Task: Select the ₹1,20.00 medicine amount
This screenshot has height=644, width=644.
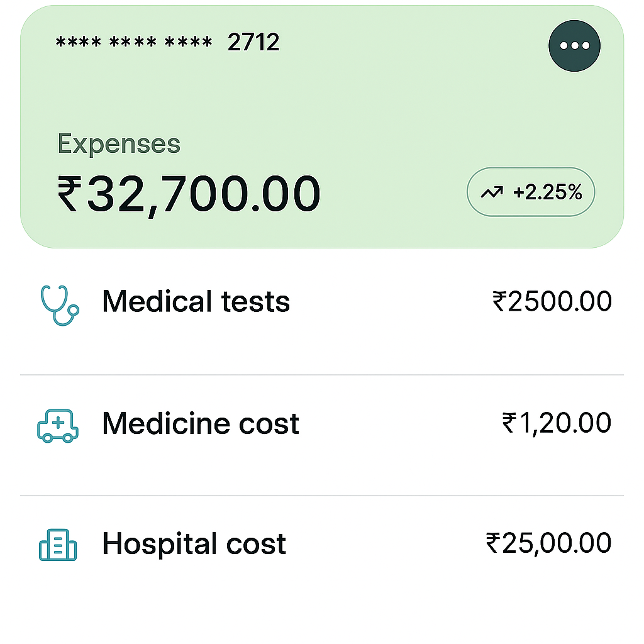Action: point(556,423)
